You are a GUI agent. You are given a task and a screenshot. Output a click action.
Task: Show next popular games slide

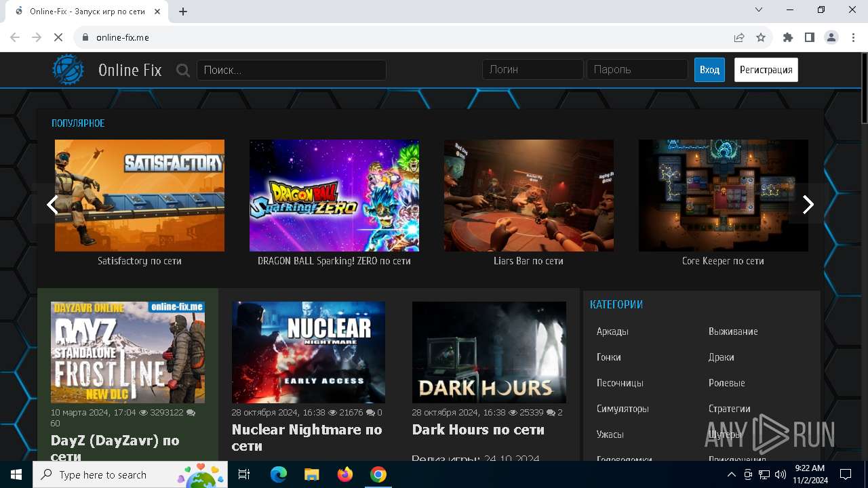click(x=808, y=204)
